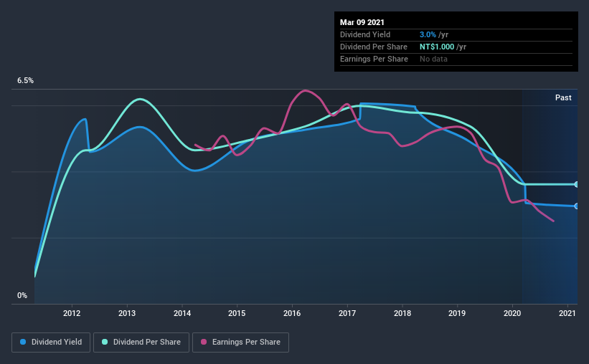Click the 0% y-axis label

(x=22, y=296)
